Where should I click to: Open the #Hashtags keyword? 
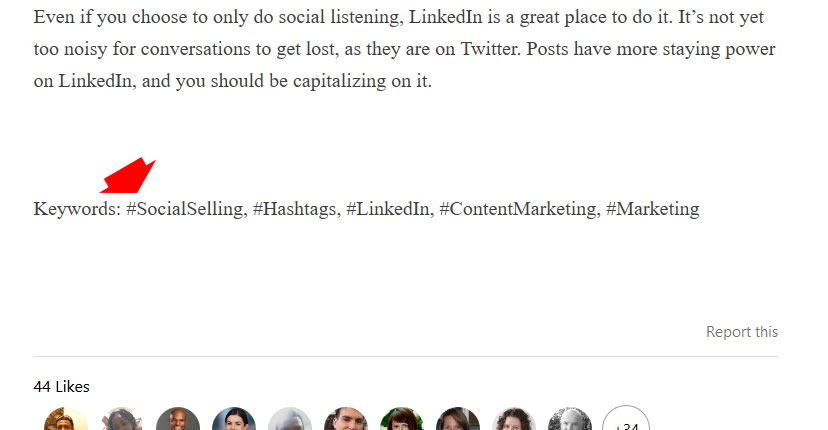point(295,209)
